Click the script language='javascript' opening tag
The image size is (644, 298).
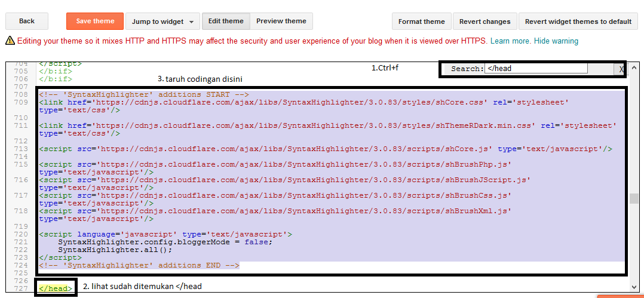pyautogui.click(x=165, y=234)
